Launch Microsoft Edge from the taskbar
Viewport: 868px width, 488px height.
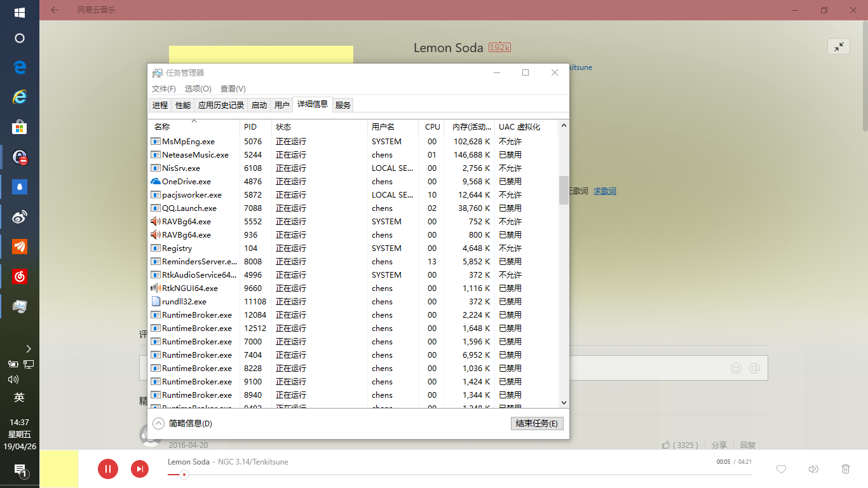point(19,67)
